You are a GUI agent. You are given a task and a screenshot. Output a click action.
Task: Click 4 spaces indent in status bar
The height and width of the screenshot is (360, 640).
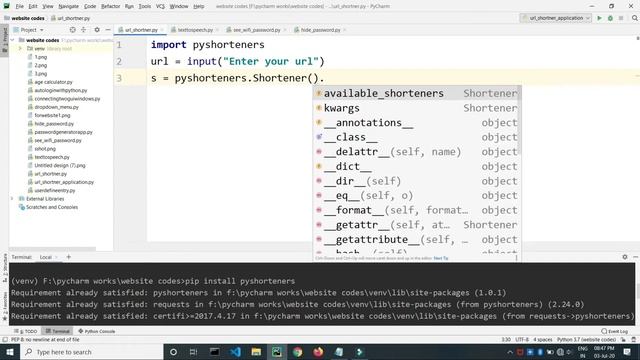(542, 340)
